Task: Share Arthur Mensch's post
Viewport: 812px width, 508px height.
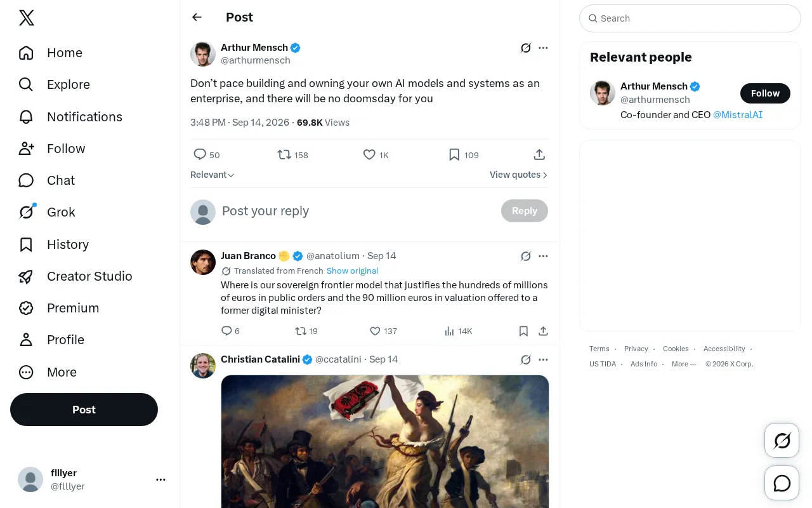Action: pyautogui.click(x=539, y=155)
